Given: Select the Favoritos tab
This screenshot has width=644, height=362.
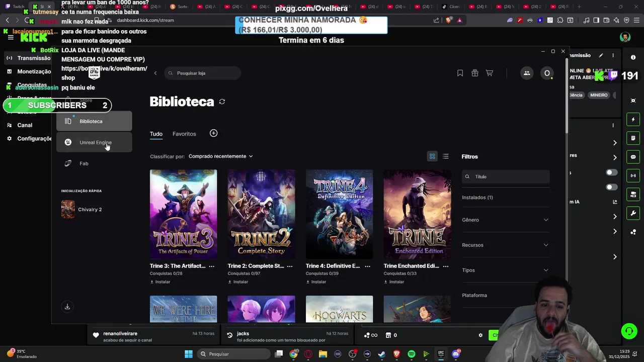Looking at the screenshot, I should click(184, 134).
